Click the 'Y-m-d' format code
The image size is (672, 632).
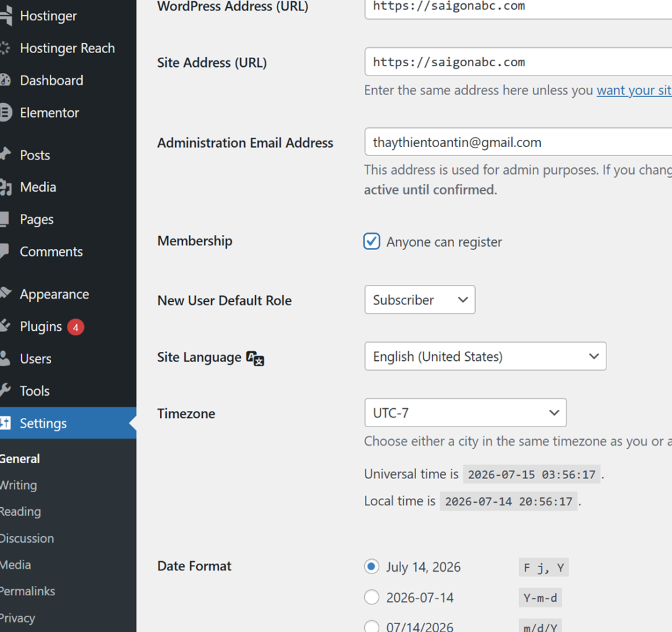tap(540, 598)
